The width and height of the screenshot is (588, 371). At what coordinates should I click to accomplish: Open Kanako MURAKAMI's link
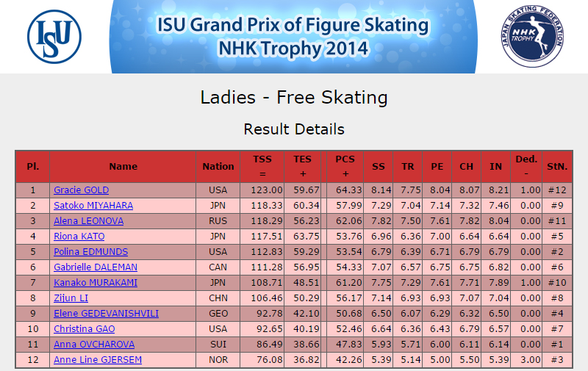(x=96, y=282)
